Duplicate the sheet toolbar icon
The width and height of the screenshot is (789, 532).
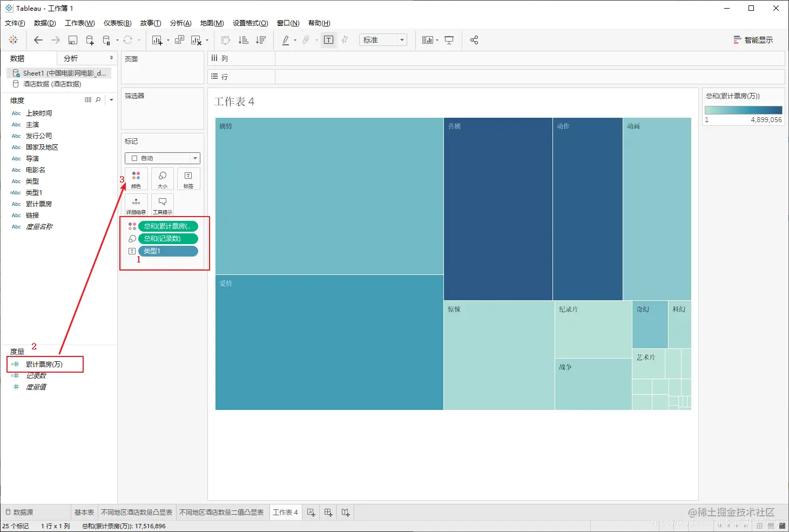point(179,40)
